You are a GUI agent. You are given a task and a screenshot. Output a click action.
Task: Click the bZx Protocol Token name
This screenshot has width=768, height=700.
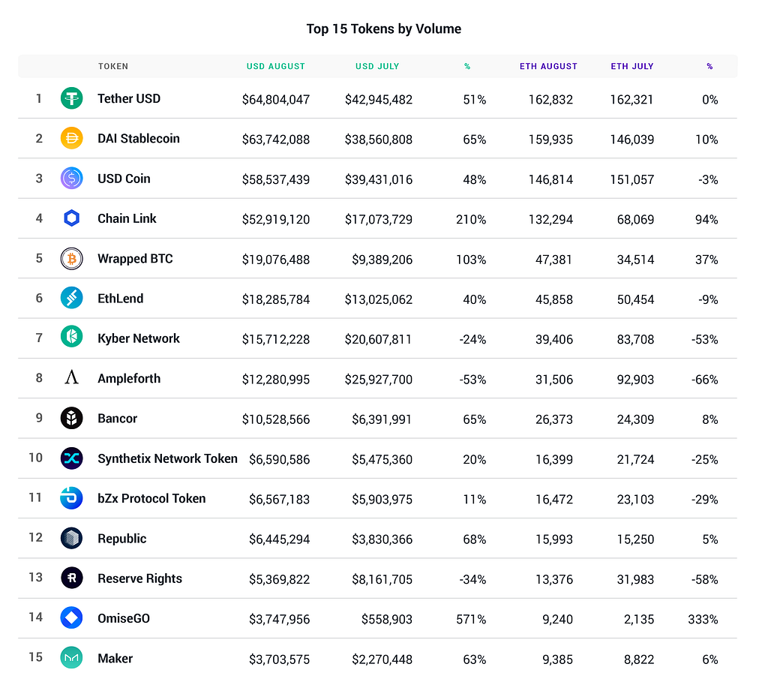(151, 498)
